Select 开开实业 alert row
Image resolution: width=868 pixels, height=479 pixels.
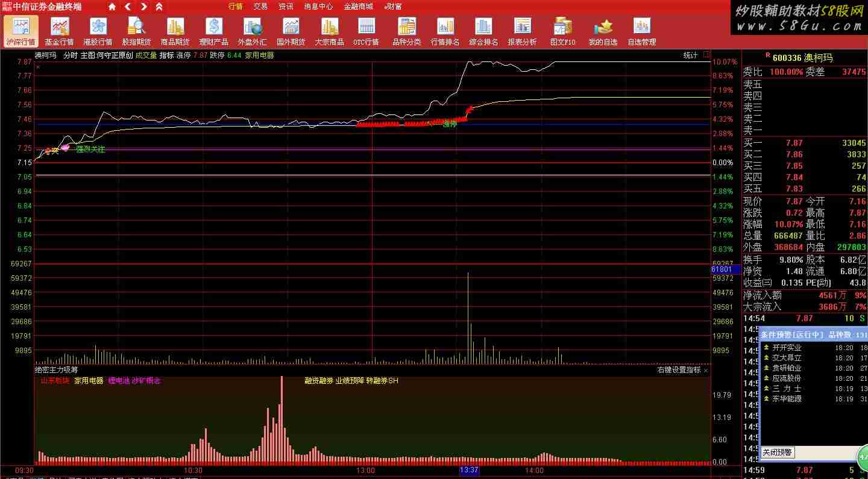(x=814, y=348)
